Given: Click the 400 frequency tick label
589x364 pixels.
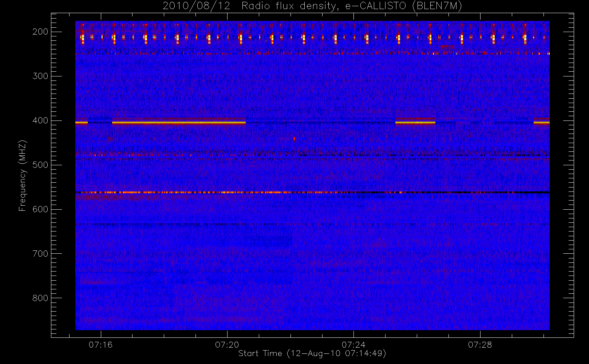Looking at the screenshot, I should click(x=40, y=120).
